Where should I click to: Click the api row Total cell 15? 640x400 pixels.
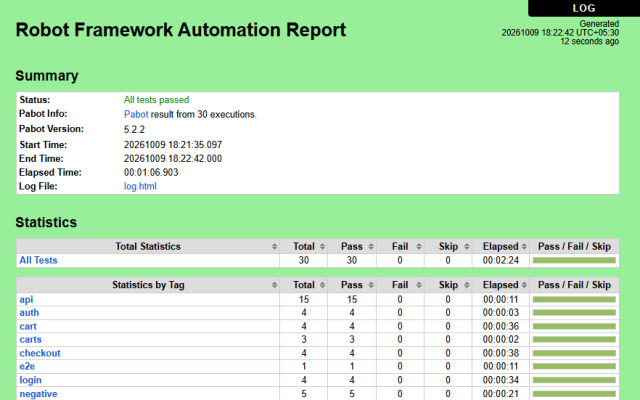(x=304, y=300)
